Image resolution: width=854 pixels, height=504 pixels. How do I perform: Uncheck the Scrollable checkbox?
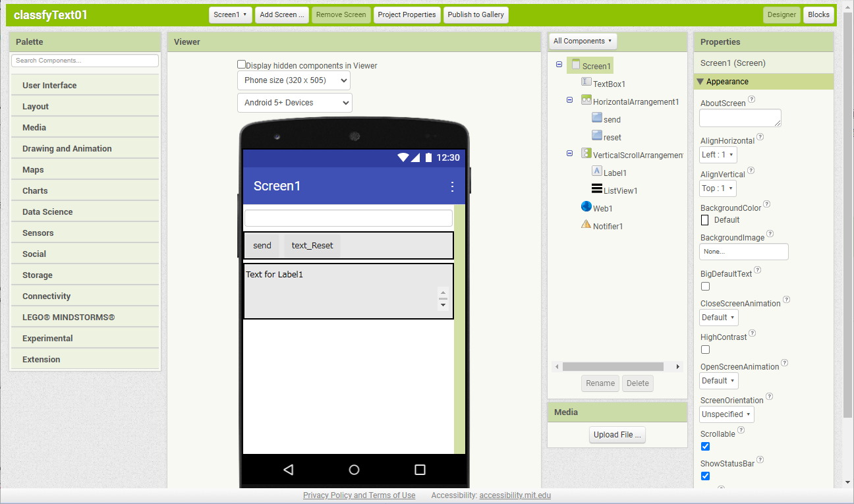coord(705,447)
